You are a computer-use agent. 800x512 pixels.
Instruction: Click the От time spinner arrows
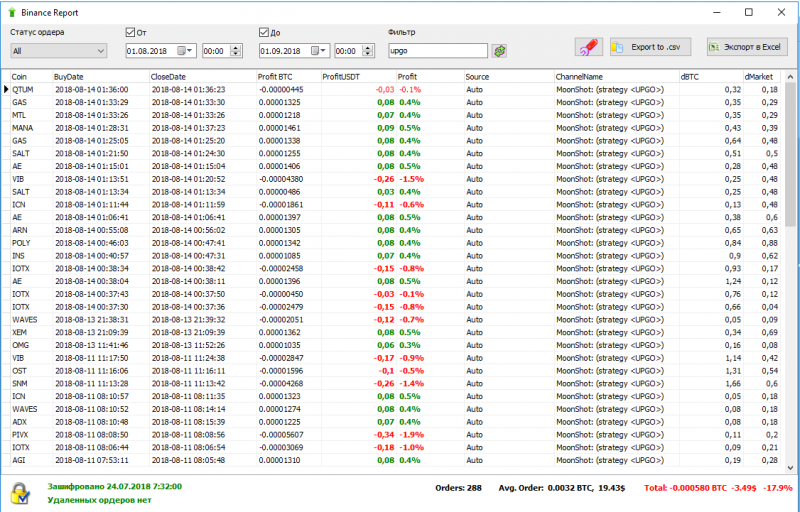point(236,50)
